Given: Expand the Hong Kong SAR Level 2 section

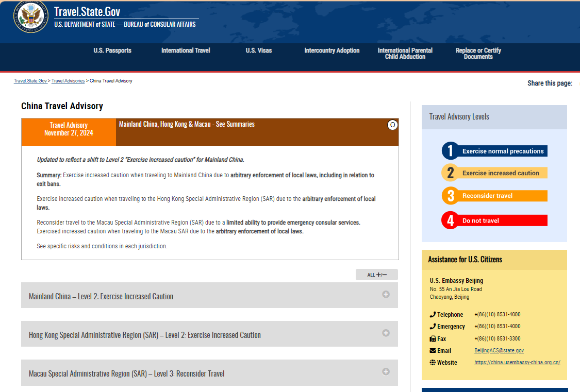Looking at the screenshot, I should click(386, 333).
